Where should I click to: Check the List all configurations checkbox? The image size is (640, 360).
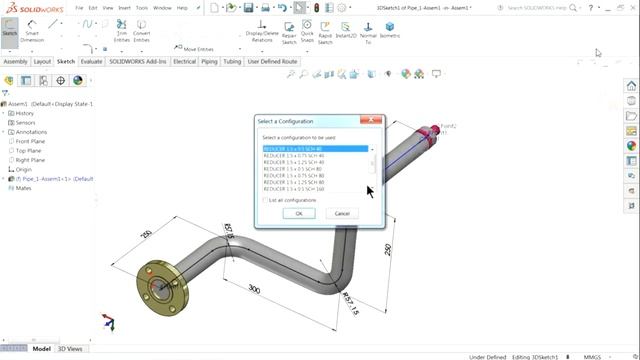tap(265, 200)
